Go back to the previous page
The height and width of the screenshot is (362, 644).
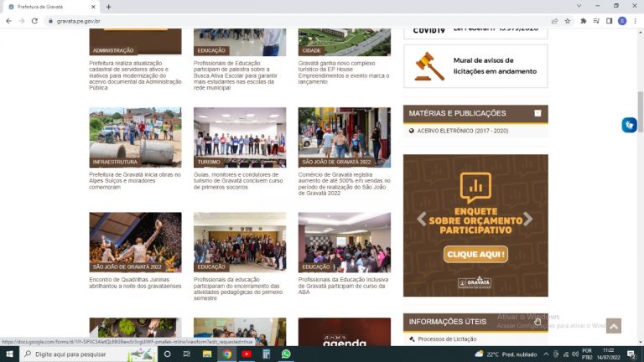[8, 21]
